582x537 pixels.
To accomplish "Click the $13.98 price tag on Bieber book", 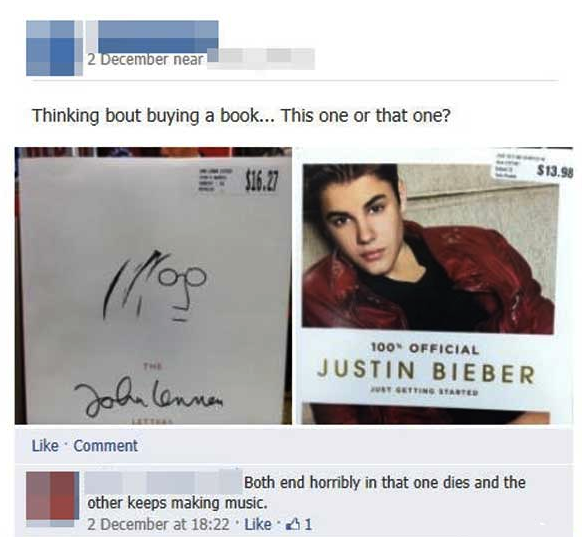I will coord(555,172).
